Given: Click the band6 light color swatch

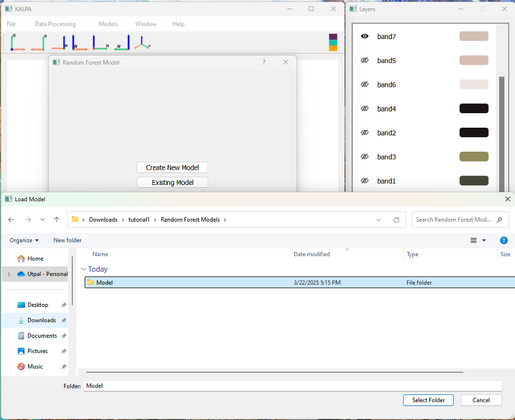Looking at the screenshot, I should (474, 85).
